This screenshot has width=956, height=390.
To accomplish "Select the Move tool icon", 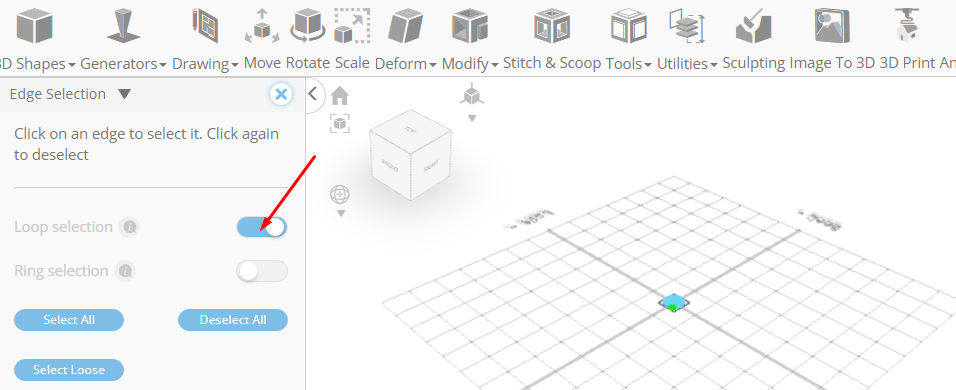I will tap(262, 26).
